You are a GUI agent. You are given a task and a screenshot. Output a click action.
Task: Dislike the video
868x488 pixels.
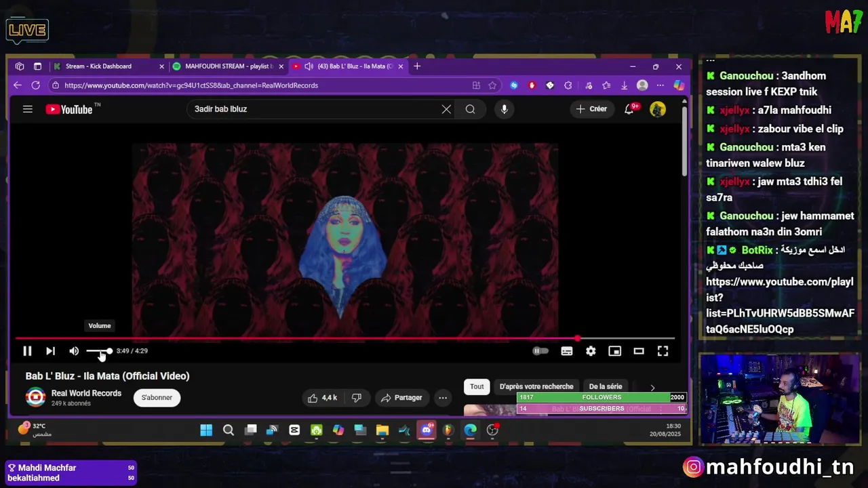pyautogui.click(x=356, y=398)
